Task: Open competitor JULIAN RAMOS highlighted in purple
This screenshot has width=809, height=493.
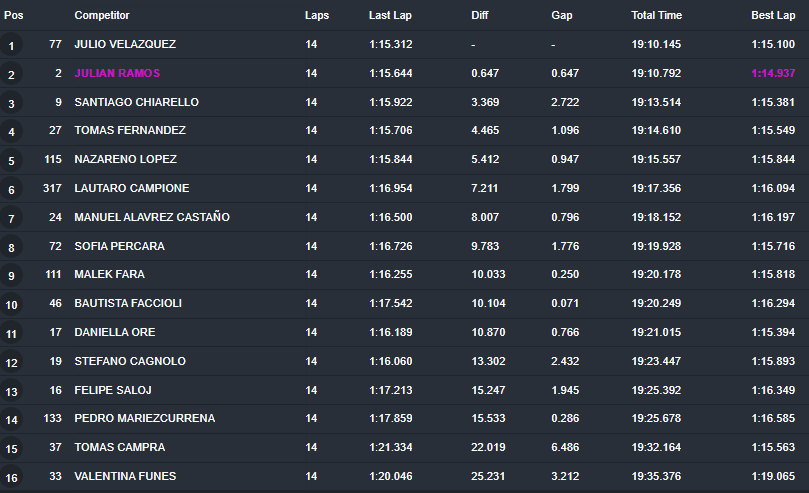Action: [117, 73]
